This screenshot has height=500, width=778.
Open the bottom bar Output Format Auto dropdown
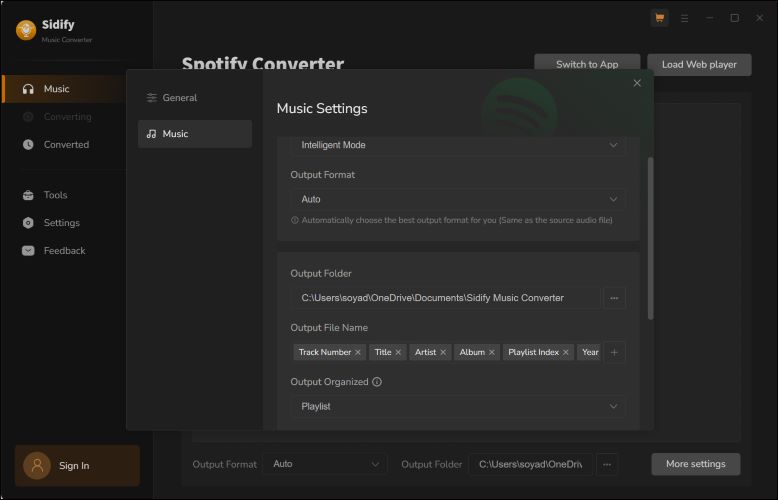pos(324,464)
